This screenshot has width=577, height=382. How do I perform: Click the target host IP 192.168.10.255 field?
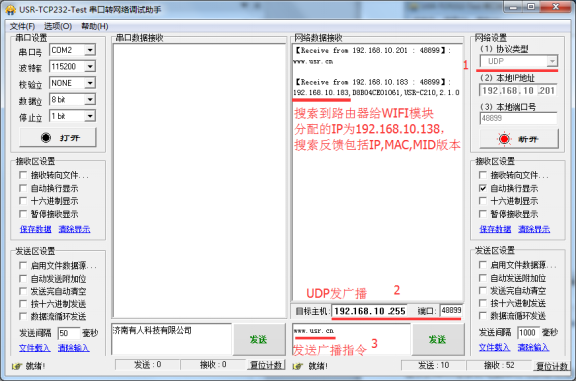coord(370,311)
